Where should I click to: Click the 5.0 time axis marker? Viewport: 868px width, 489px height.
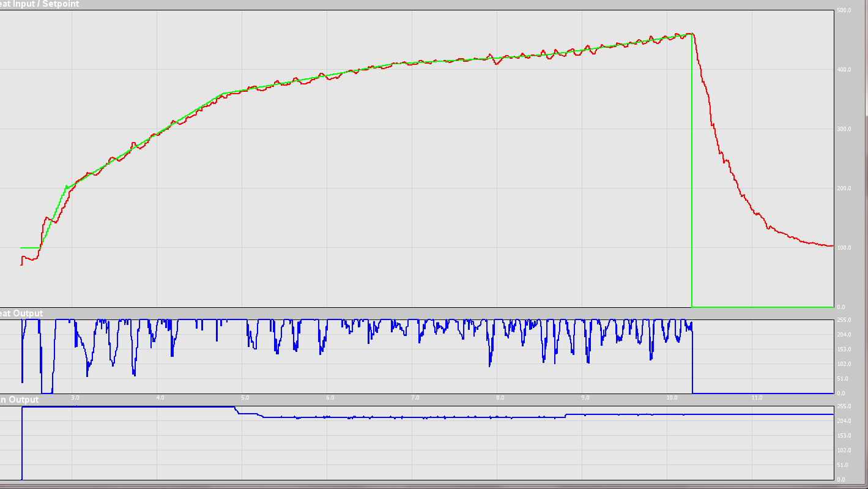[x=245, y=398]
